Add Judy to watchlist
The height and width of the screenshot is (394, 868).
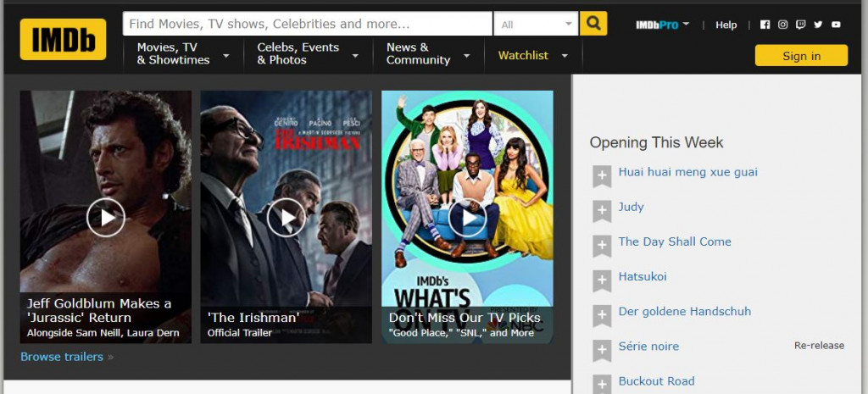point(602,211)
